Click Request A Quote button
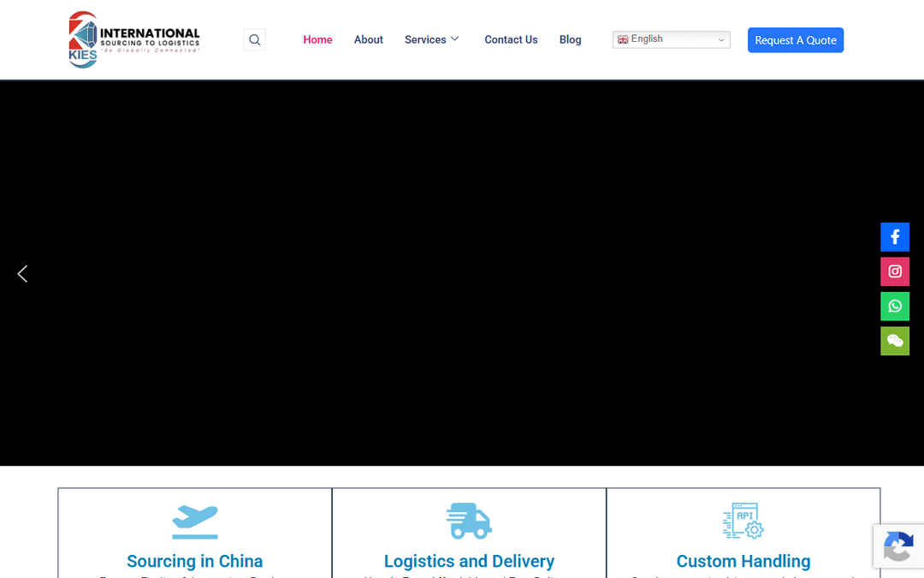 [796, 40]
